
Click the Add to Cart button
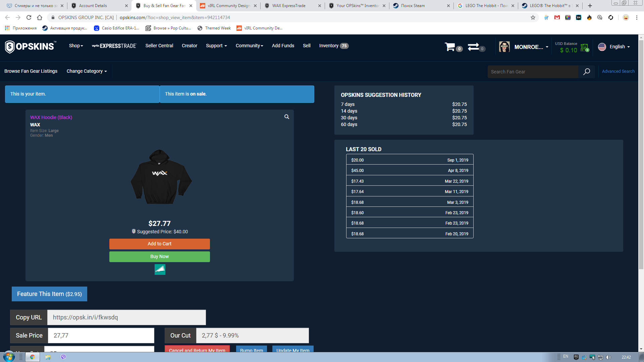pyautogui.click(x=160, y=244)
